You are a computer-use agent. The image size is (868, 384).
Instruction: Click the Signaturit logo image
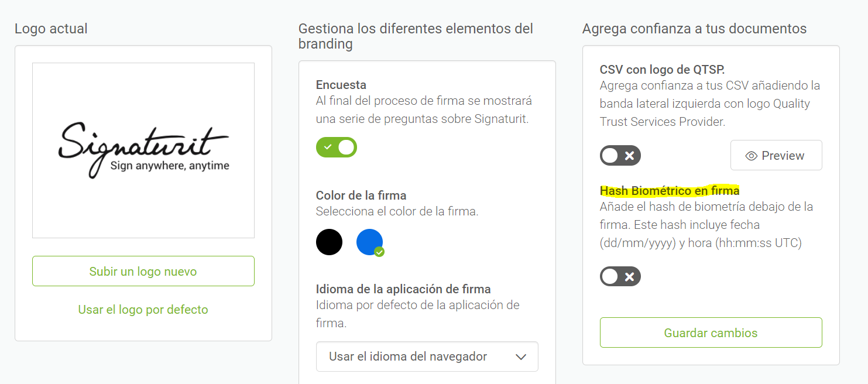143,150
